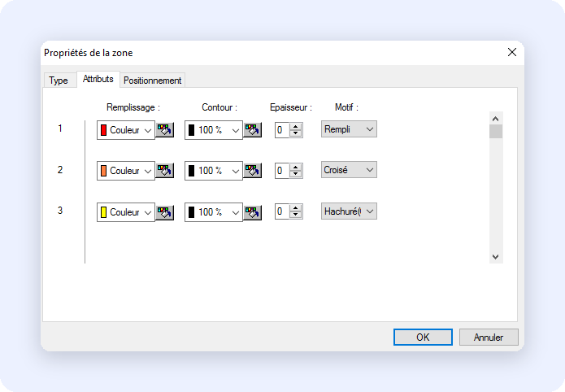
Task: Open the fill color picker icon in row 2
Action: tap(165, 171)
